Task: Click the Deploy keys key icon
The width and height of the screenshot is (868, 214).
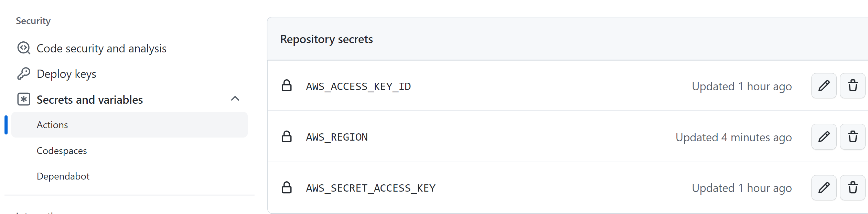Action: (24, 74)
